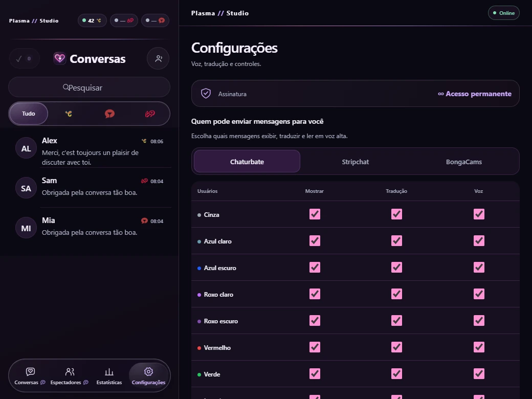The height and width of the screenshot is (399, 532).
Task: Toggle Voz checkbox for Roxo claro
Action: [x=479, y=294]
